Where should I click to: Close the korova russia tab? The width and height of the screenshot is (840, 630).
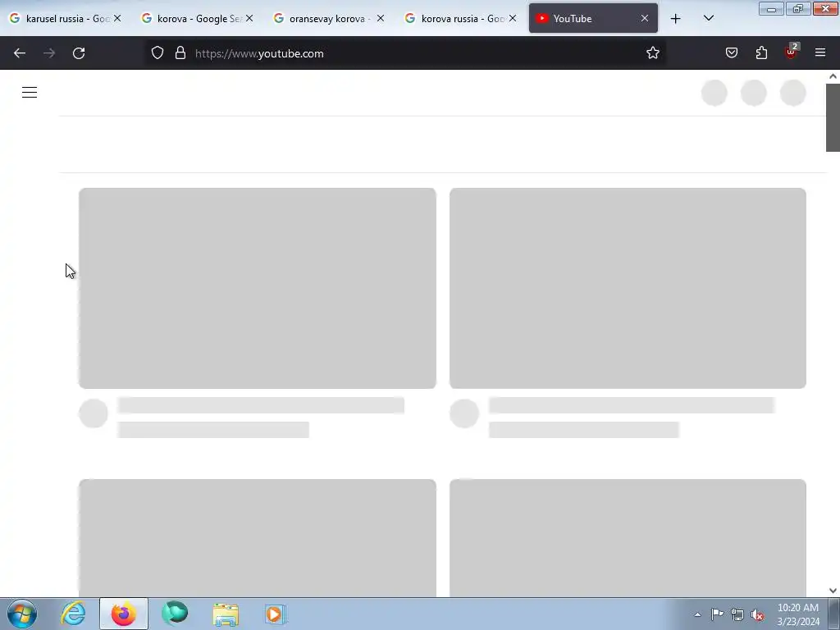coord(513,18)
